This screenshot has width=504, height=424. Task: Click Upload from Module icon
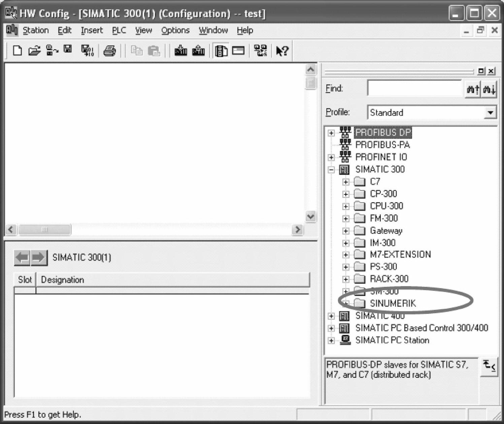198,51
